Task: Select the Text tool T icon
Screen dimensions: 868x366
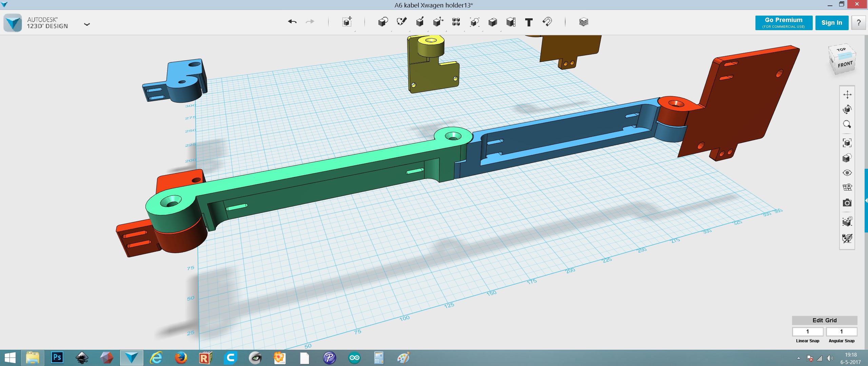Action: coord(529,22)
